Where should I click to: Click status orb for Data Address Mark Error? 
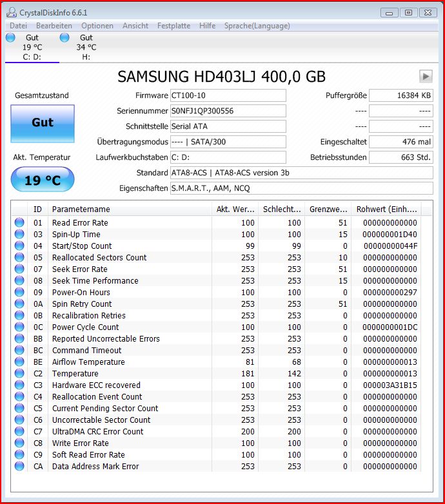click(19, 466)
